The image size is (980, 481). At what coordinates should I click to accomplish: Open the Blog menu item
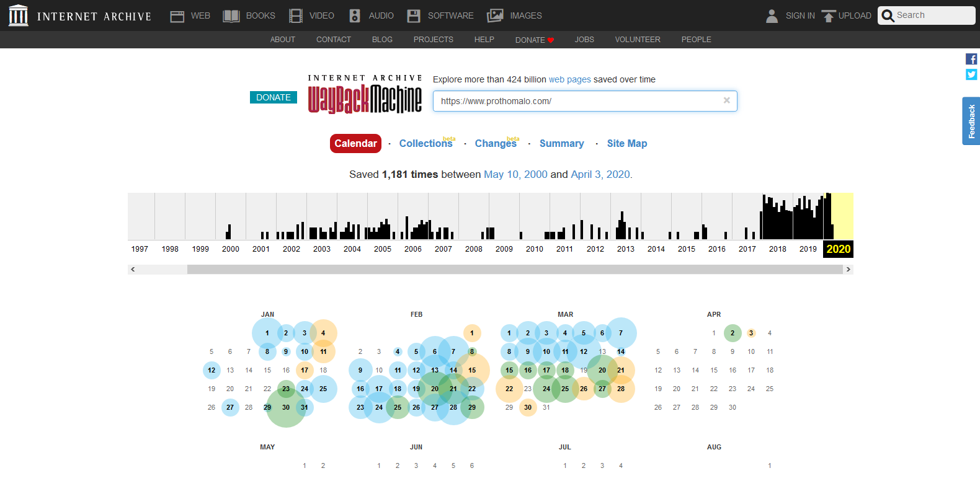(382, 40)
